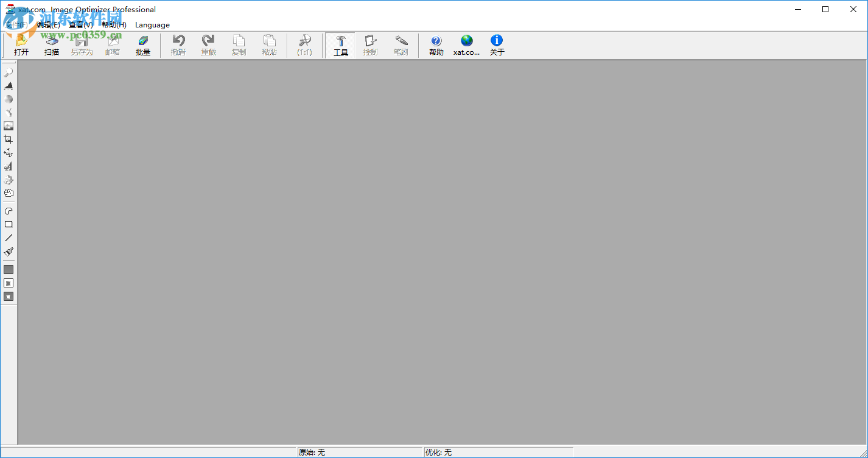The width and height of the screenshot is (868, 458).
Task: Toggle the 工具 tools panel
Action: pyautogui.click(x=340, y=44)
